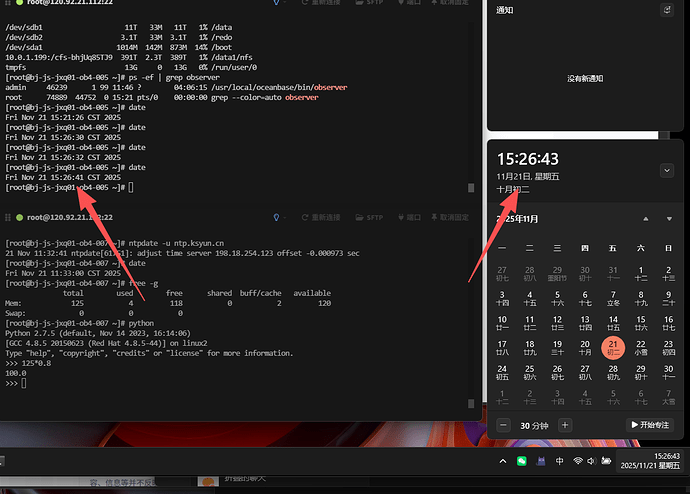Show hidden tray icons with the up chevron
Screen dimensions: 690x494
501,461
